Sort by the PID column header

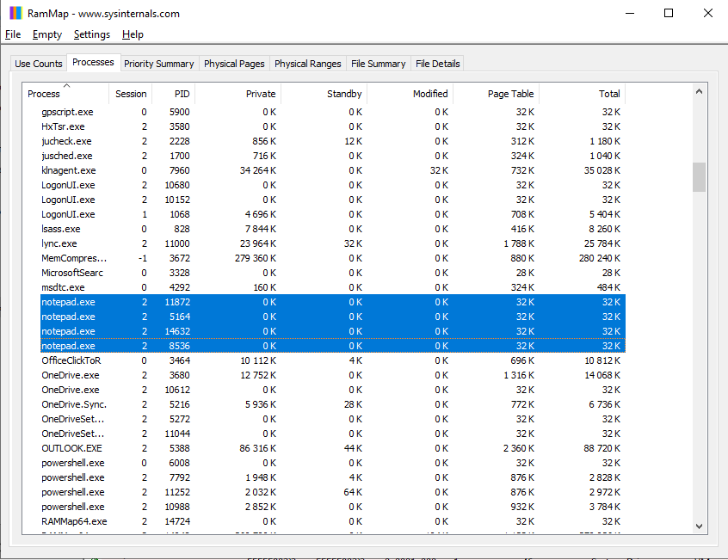(174, 94)
